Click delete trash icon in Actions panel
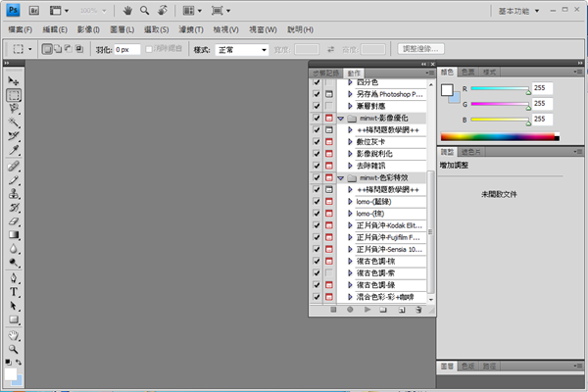588x392 pixels. tap(417, 309)
